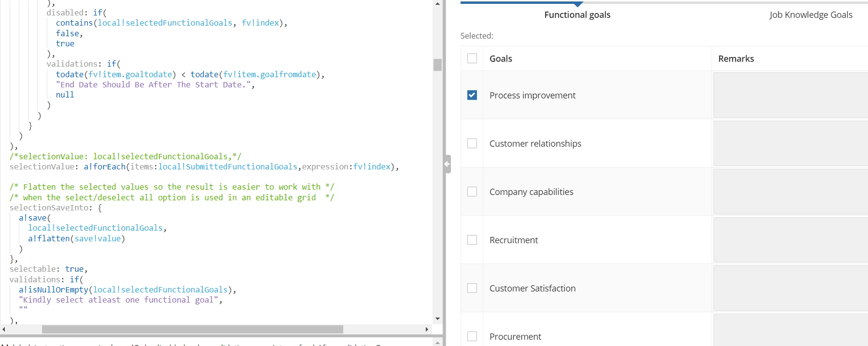
Task: Switch to Job Knowledge Goals tab
Action: (811, 15)
